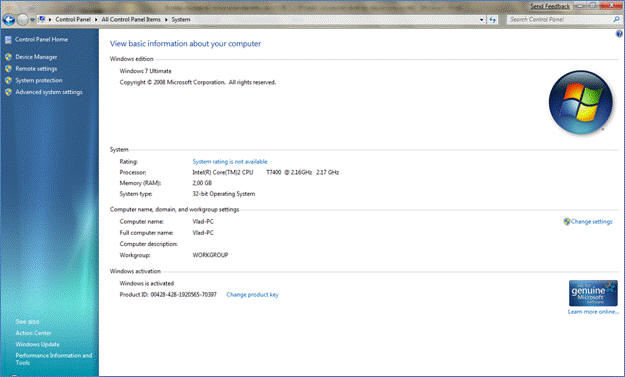The image size is (625, 377).
Task: Open help via the question mark icon
Action: tap(619, 34)
